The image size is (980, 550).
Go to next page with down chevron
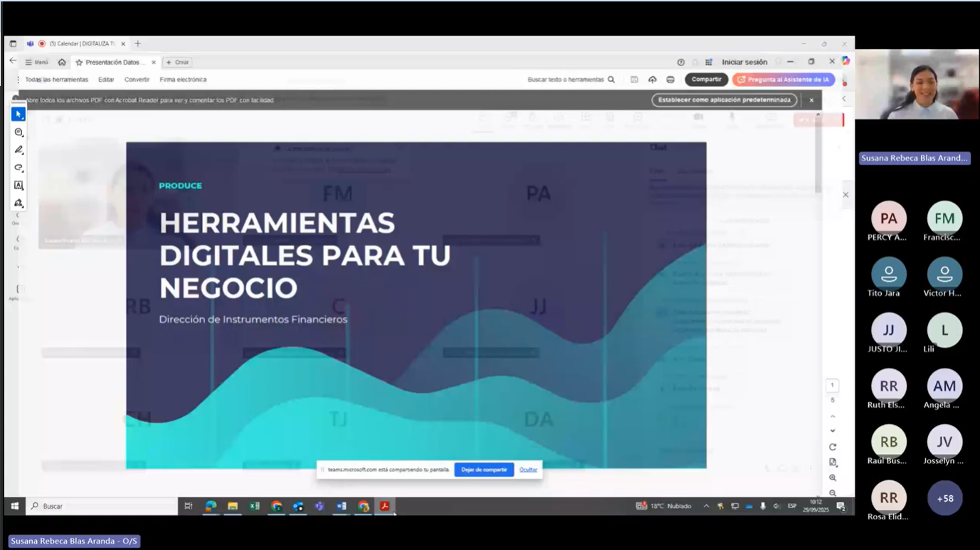point(833,431)
